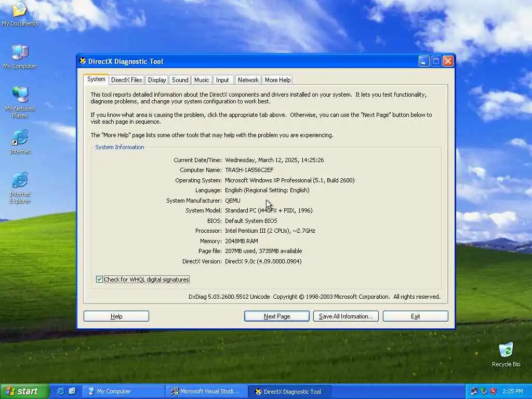
Task: Select My Network Places desktop icon
Action: point(20,102)
